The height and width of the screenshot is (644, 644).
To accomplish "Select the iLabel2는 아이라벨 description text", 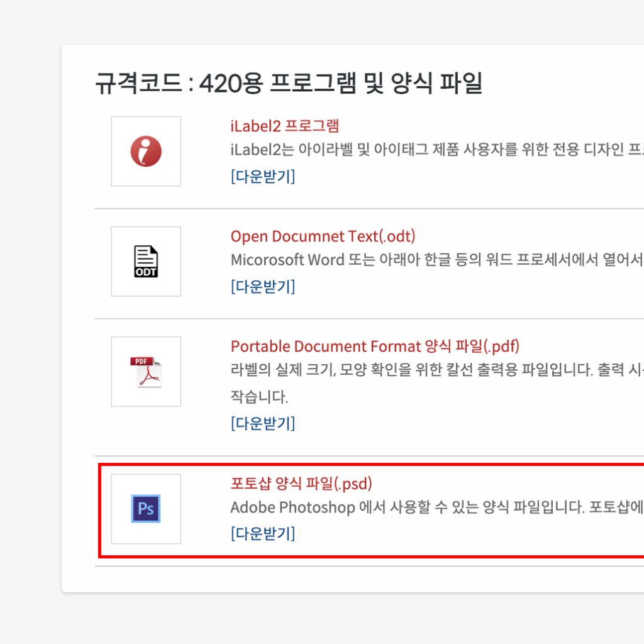I will [x=437, y=150].
